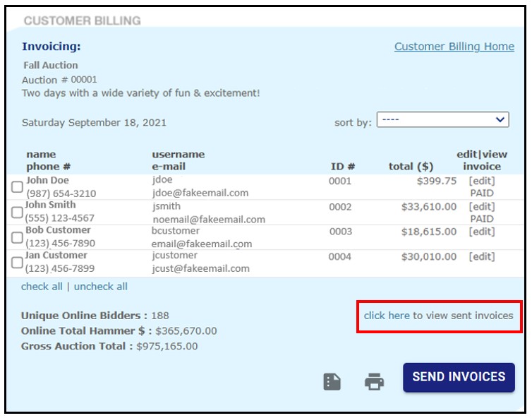The width and height of the screenshot is (532, 418).
Task: Click the ID number 0004
Action: pos(339,257)
